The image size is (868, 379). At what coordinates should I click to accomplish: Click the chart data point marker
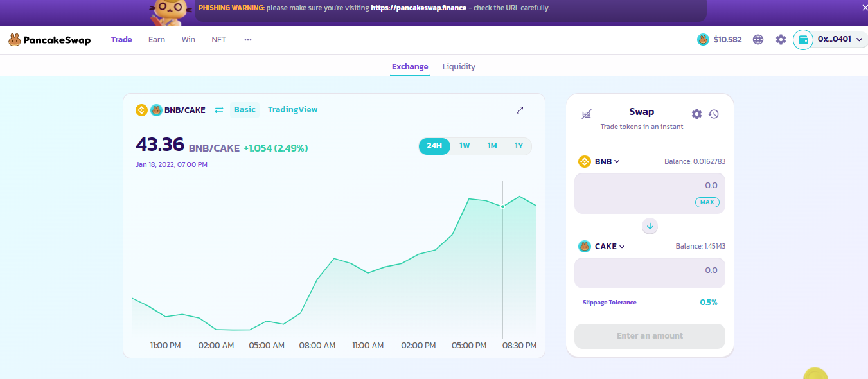click(x=502, y=206)
